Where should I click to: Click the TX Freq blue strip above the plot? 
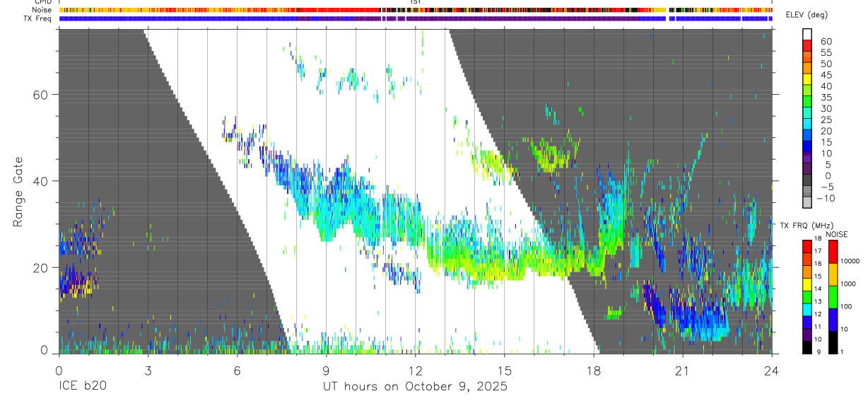click(415, 18)
